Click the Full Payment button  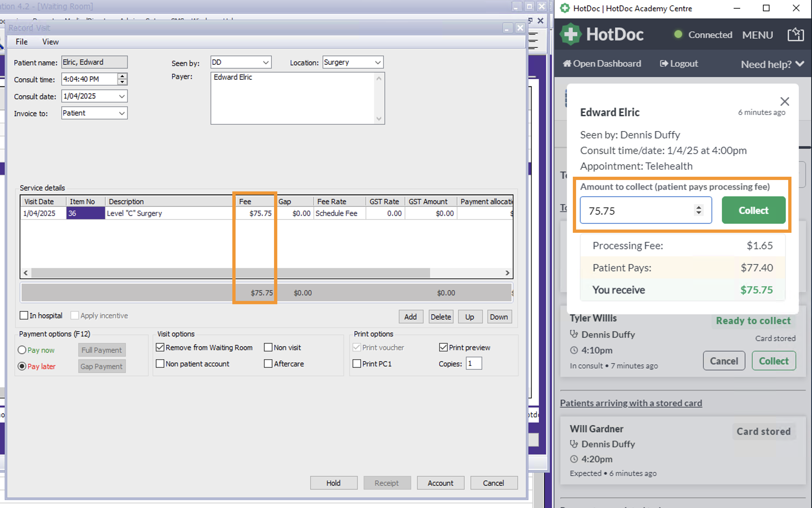click(102, 350)
